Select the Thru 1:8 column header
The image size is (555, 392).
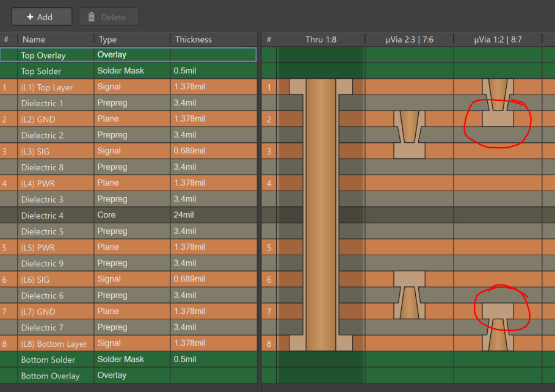[321, 40]
